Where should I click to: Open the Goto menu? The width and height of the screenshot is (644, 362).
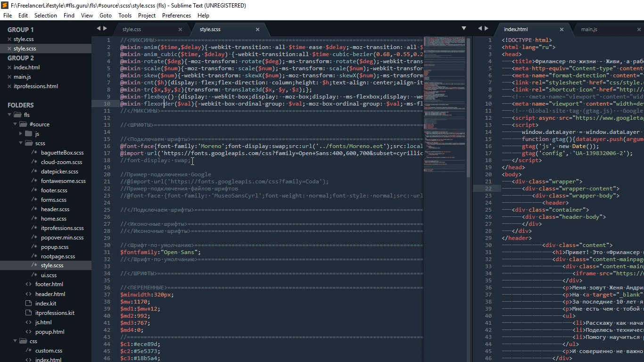point(106,16)
